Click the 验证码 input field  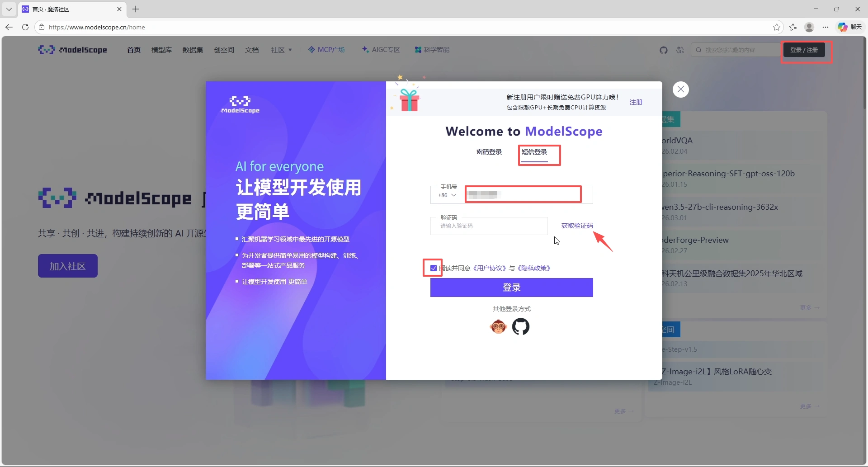click(489, 226)
